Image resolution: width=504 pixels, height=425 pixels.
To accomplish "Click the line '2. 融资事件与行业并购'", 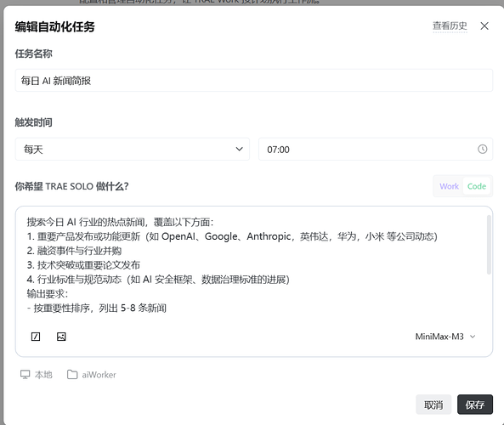I will (x=74, y=251).
